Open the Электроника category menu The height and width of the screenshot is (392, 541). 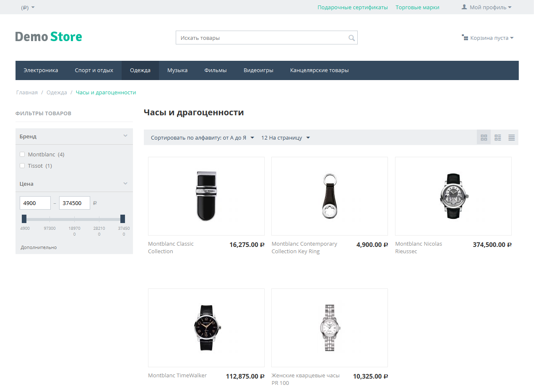[41, 70]
